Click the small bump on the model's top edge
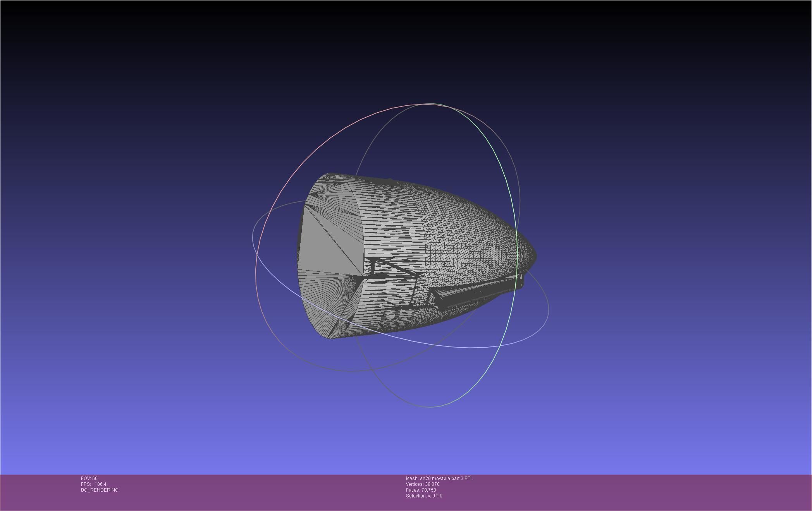This screenshot has height=511, width=812. [x=390, y=180]
